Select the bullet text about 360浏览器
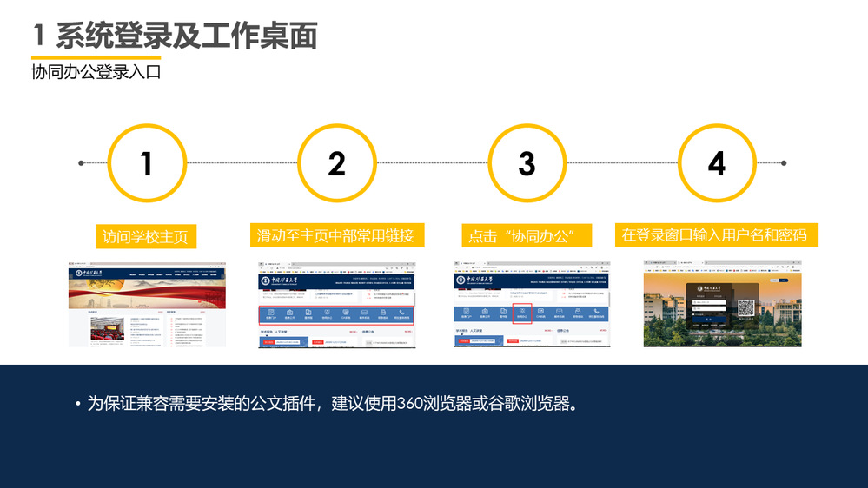The height and width of the screenshot is (488, 868). (x=332, y=404)
